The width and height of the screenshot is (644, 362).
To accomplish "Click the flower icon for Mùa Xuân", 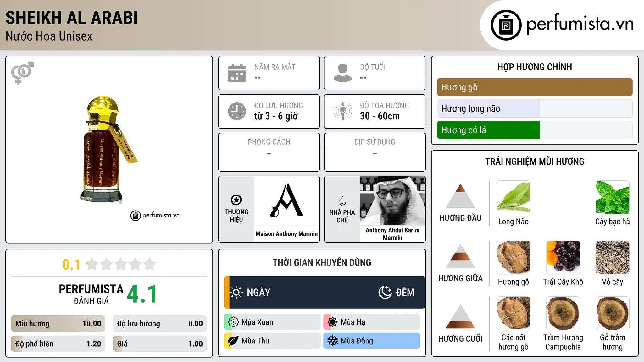I will [233, 322].
